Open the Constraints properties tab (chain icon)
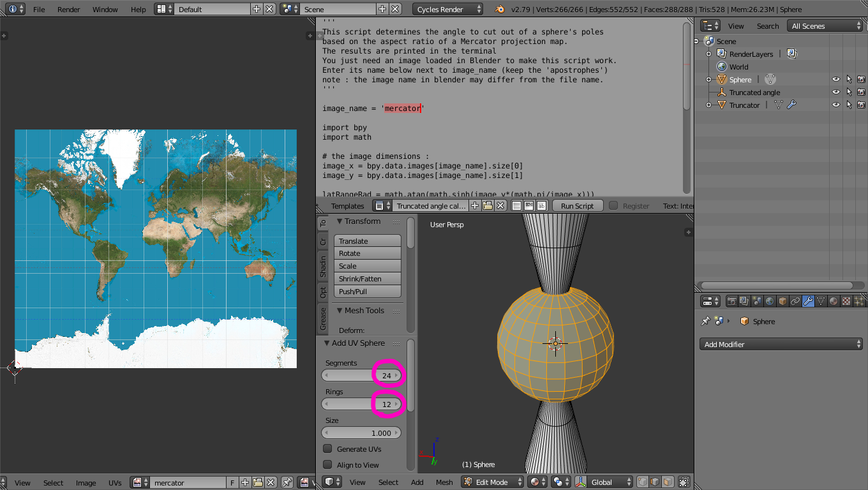868x490 pixels. tap(796, 301)
